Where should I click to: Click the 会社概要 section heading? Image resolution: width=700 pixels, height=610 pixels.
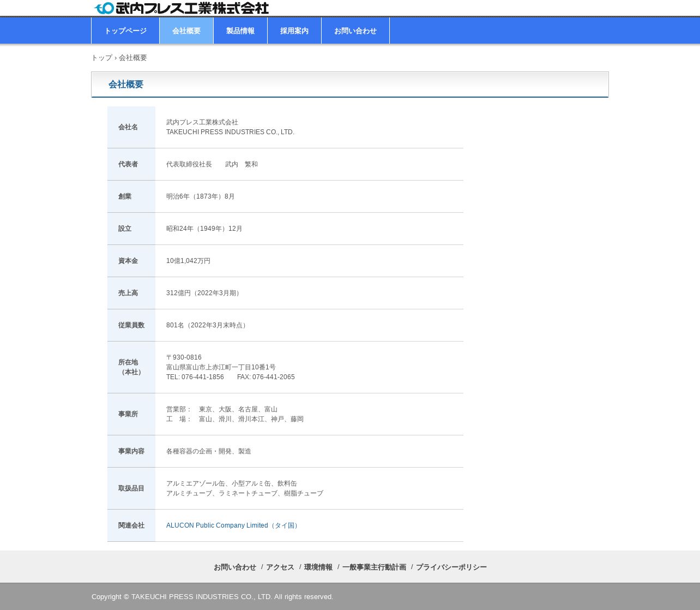[x=126, y=85]
